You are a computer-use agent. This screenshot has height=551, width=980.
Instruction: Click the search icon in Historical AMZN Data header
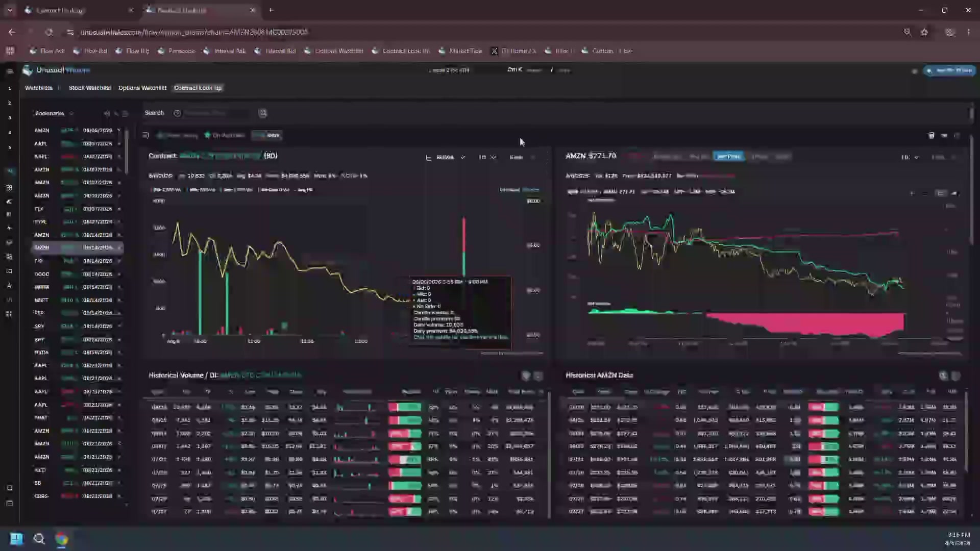pyautogui.click(x=943, y=376)
